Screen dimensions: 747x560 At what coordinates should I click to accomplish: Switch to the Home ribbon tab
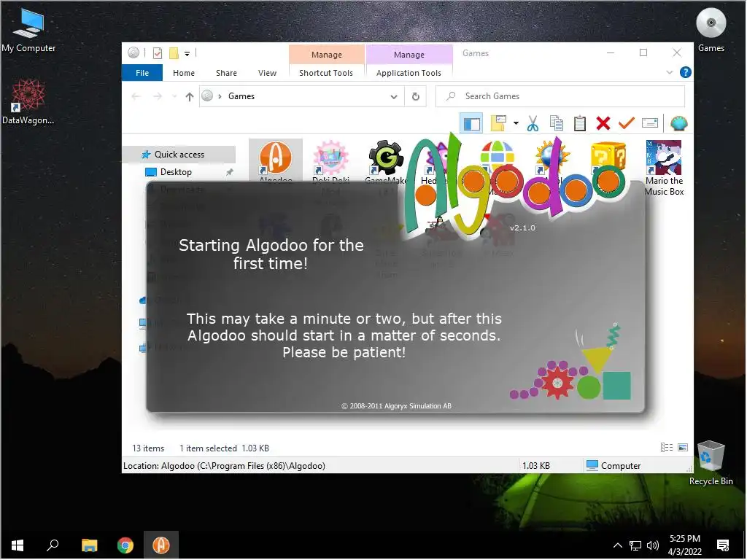click(x=184, y=73)
